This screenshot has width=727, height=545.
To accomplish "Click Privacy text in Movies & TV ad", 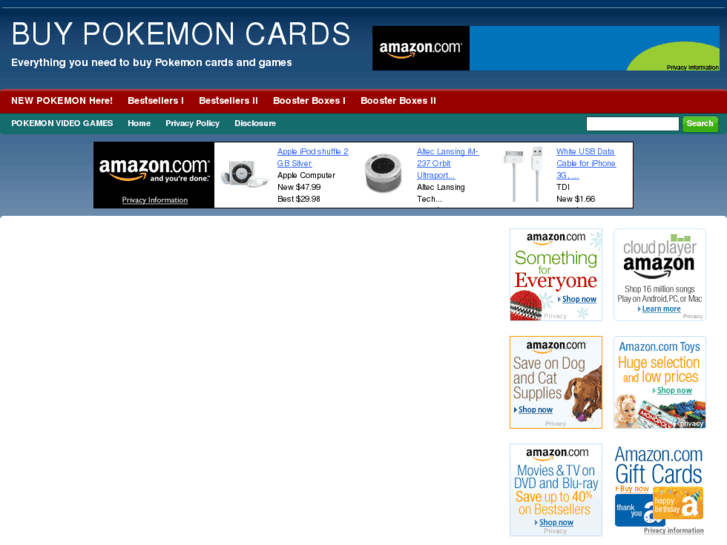I will (555, 531).
